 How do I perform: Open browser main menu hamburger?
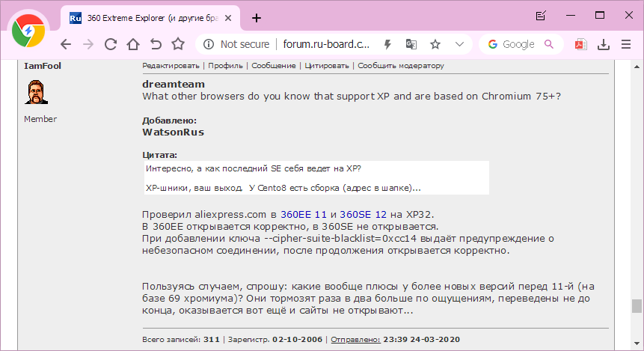[626, 44]
